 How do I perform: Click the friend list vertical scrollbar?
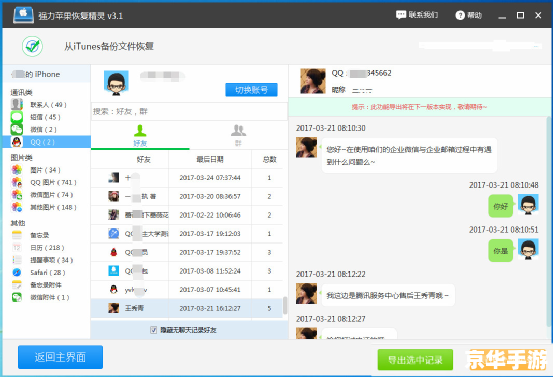click(285, 305)
